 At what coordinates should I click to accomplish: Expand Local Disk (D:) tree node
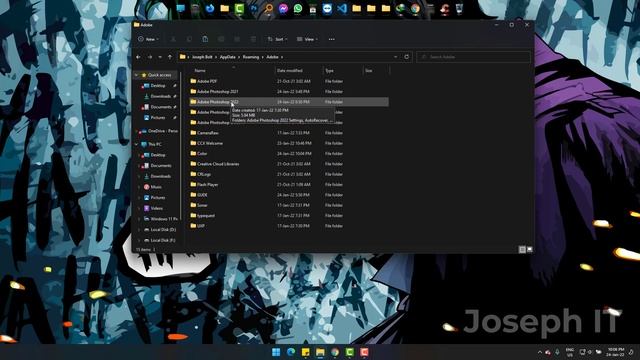coord(139,230)
